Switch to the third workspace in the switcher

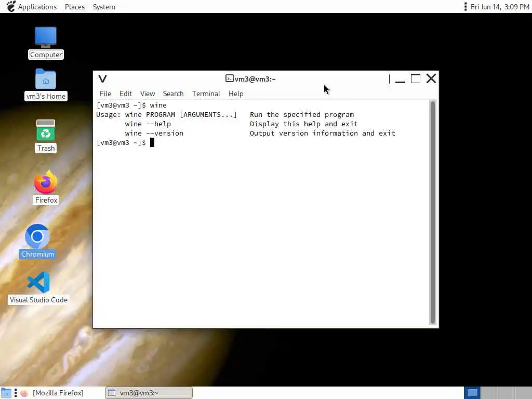coord(506,393)
